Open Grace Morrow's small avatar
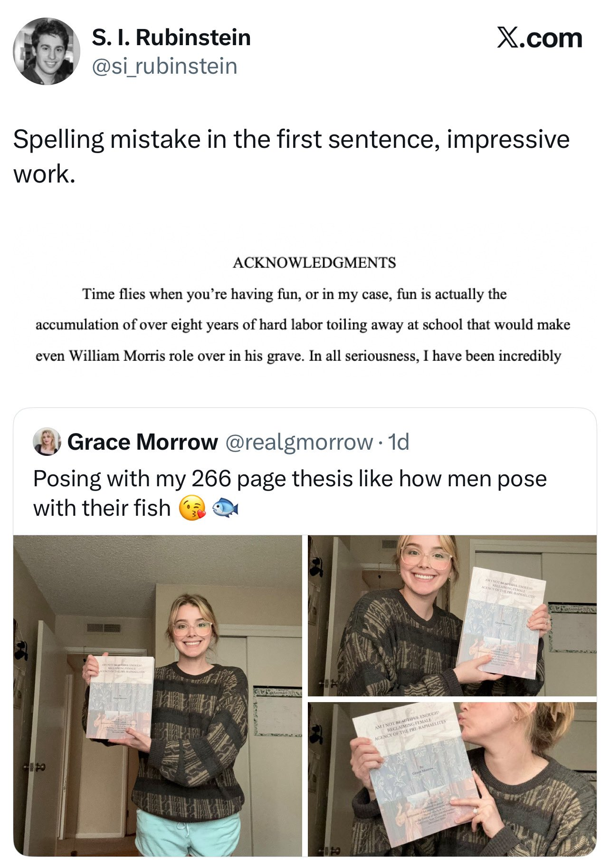Viewport: 610px width, 868px height. click(47, 442)
